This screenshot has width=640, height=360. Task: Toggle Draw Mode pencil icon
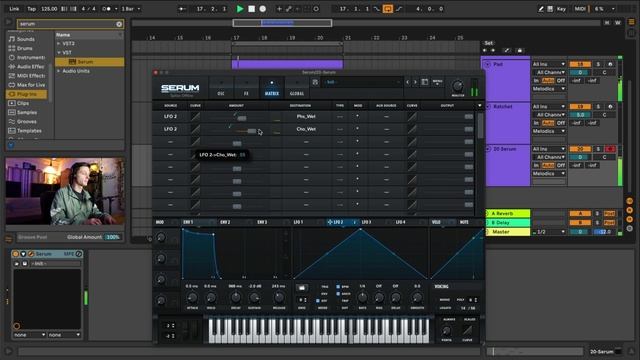[x=540, y=9]
